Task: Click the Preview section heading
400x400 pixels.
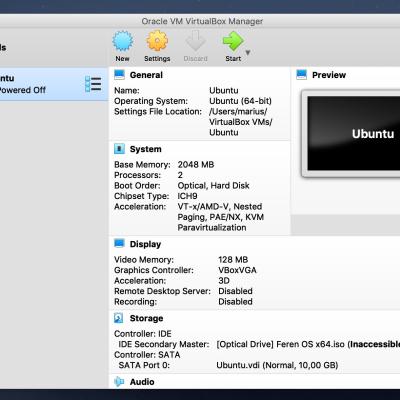Action: coord(329,75)
